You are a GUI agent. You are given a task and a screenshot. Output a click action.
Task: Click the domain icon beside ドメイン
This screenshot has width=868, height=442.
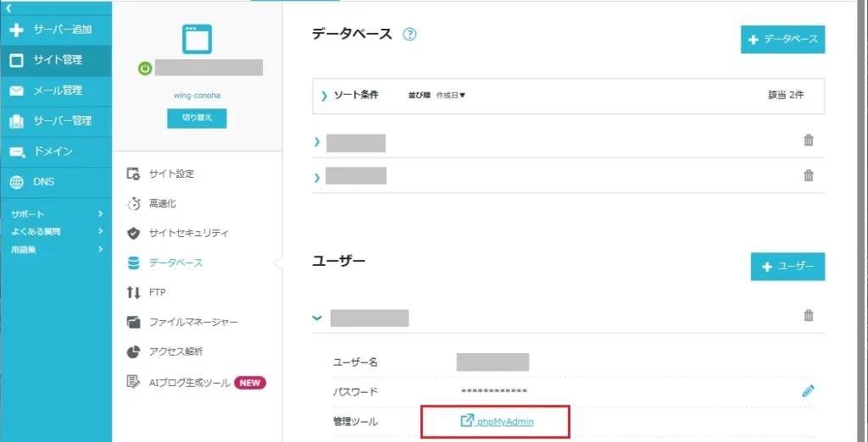17,152
